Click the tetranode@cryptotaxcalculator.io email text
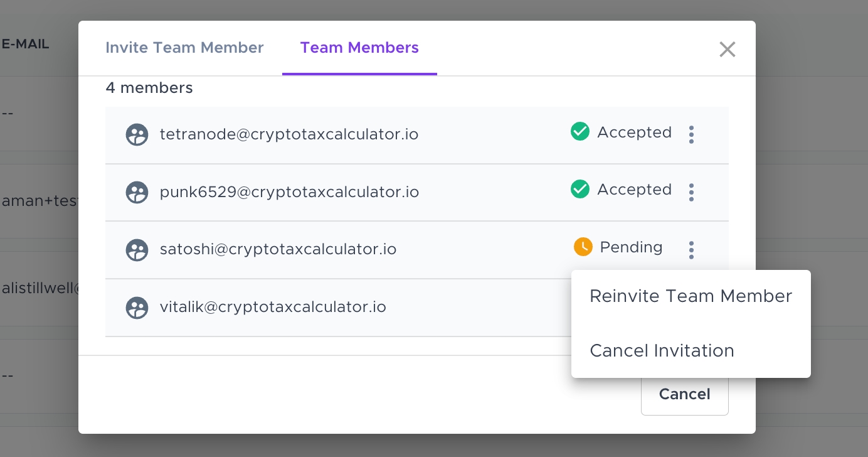This screenshot has width=868, height=457. [289, 134]
